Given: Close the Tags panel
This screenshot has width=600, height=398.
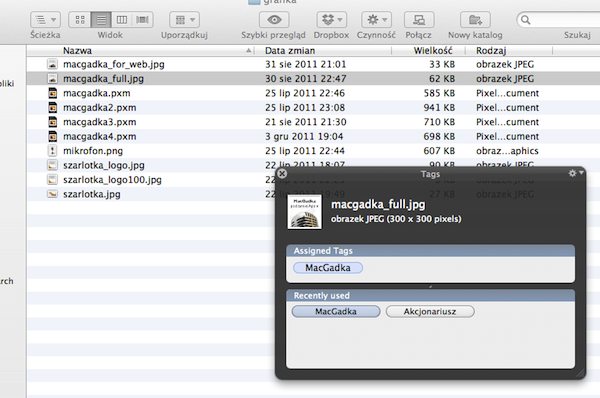Looking at the screenshot, I should point(282,174).
